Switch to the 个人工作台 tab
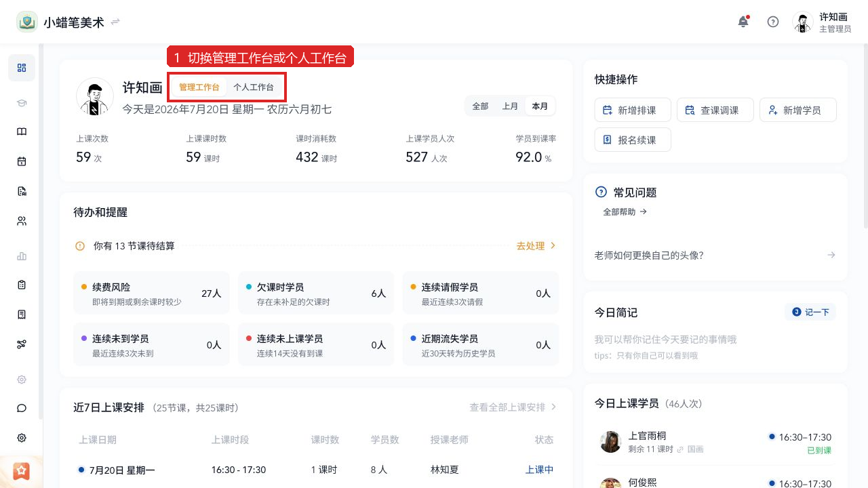Viewport: 868px width, 488px height. (x=254, y=87)
